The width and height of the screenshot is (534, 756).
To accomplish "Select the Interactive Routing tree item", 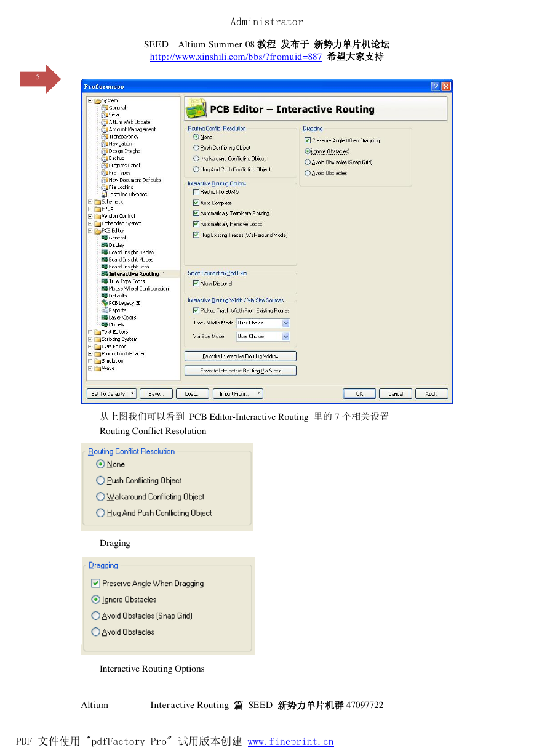I will [x=136, y=274].
